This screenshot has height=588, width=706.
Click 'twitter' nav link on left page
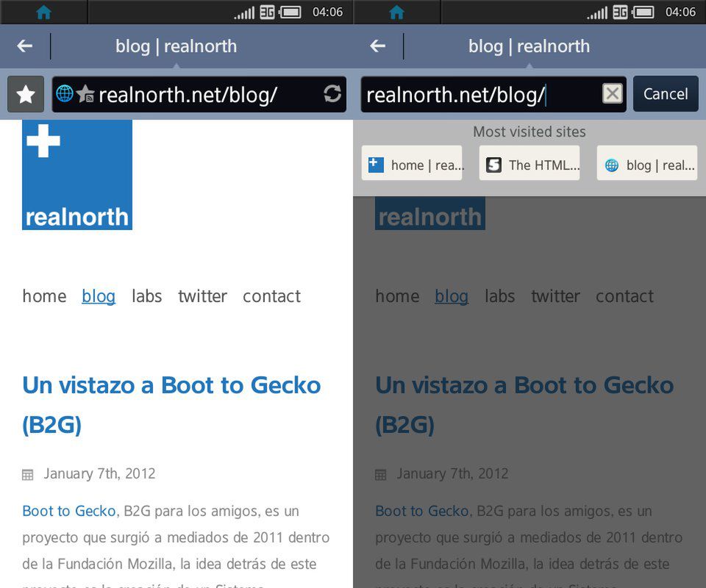tap(203, 296)
